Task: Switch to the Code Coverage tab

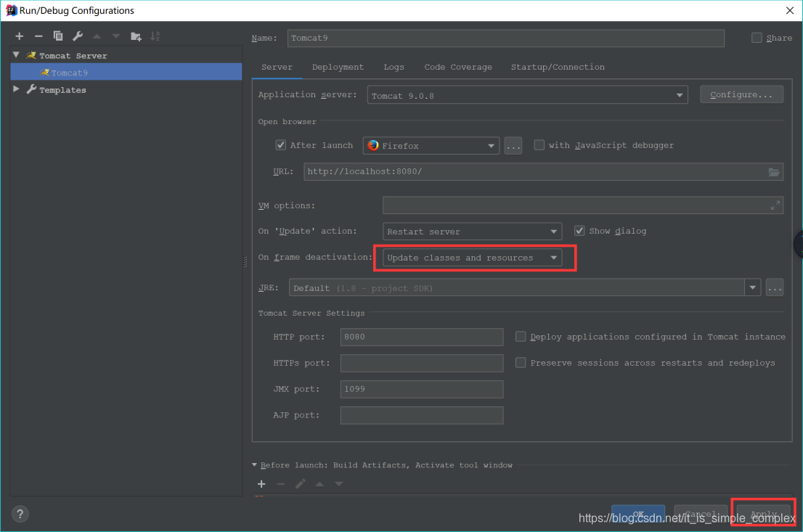Action: pos(458,67)
